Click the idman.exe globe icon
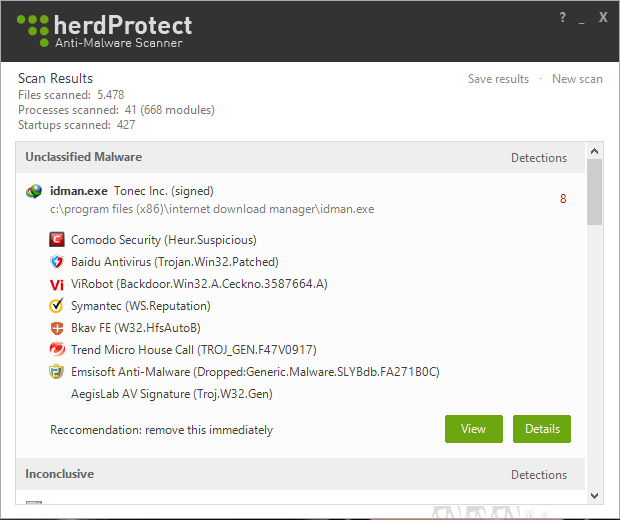The image size is (620, 520). [34, 191]
